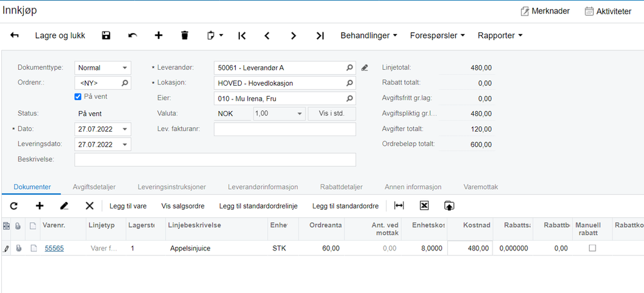
Task: Click the Appelsinjuice line description cell
Action: pos(217,248)
